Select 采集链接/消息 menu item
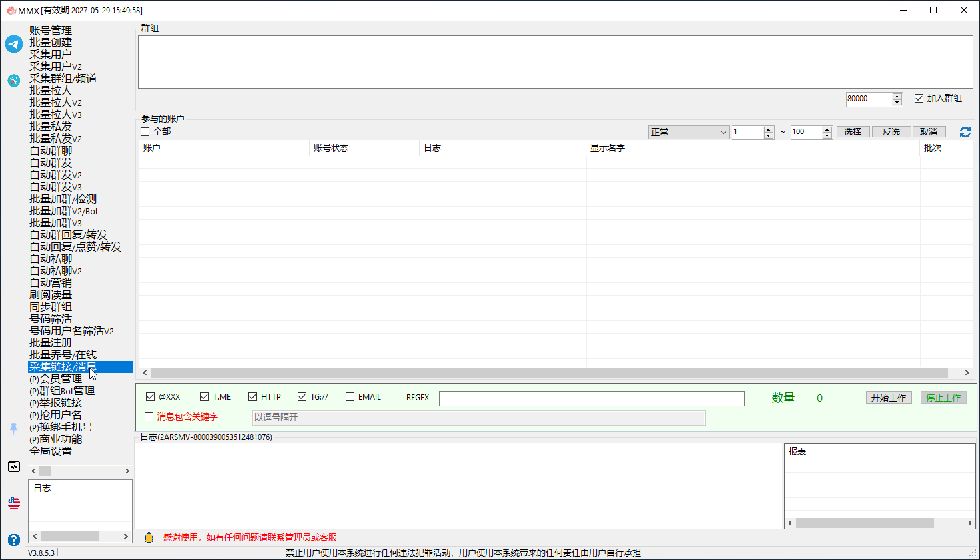This screenshot has width=980, height=560. tap(80, 367)
